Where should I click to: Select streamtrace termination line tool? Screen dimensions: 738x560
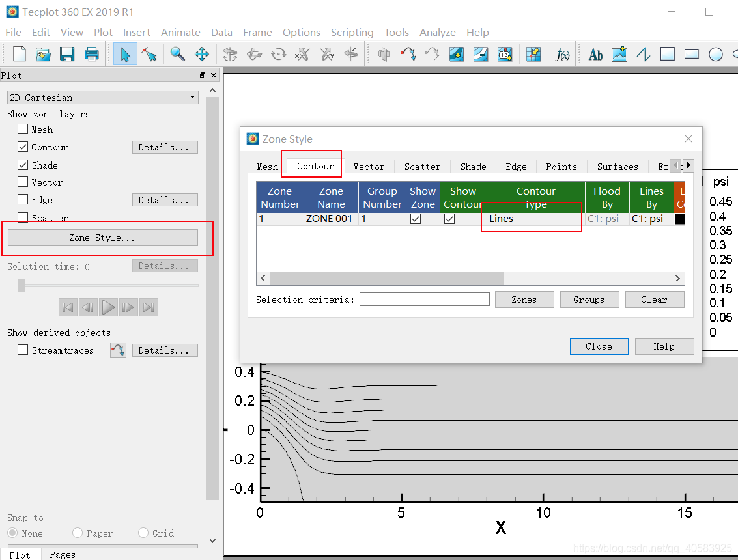(432, 54)
